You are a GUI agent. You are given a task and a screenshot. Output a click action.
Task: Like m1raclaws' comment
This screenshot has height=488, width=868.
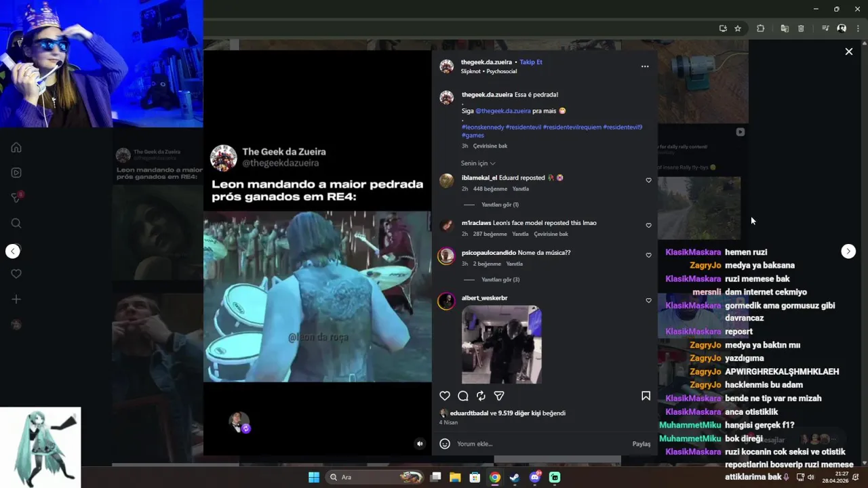point(648,225)
